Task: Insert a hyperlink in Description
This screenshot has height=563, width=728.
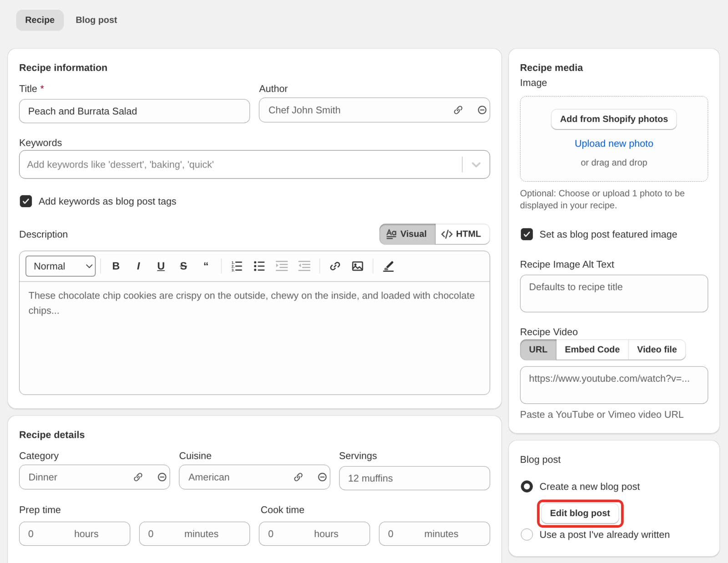Action: tap(335, 266)
